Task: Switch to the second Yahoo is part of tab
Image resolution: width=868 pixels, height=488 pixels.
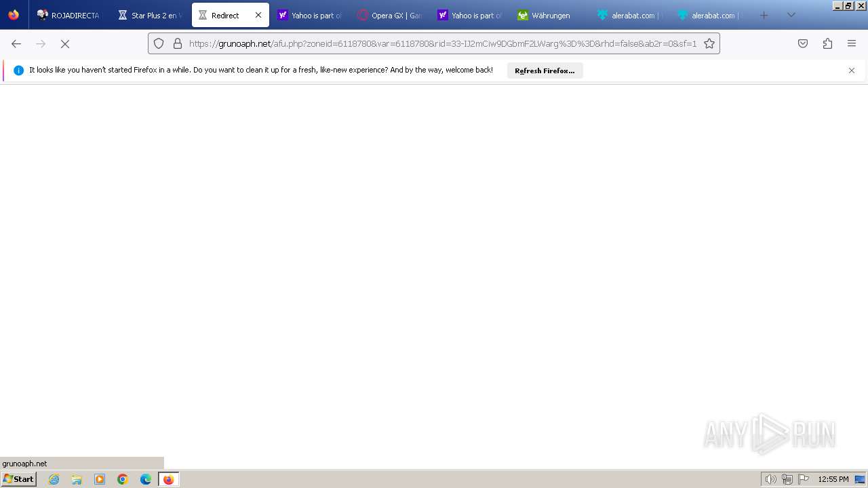Action: [470, 15]
